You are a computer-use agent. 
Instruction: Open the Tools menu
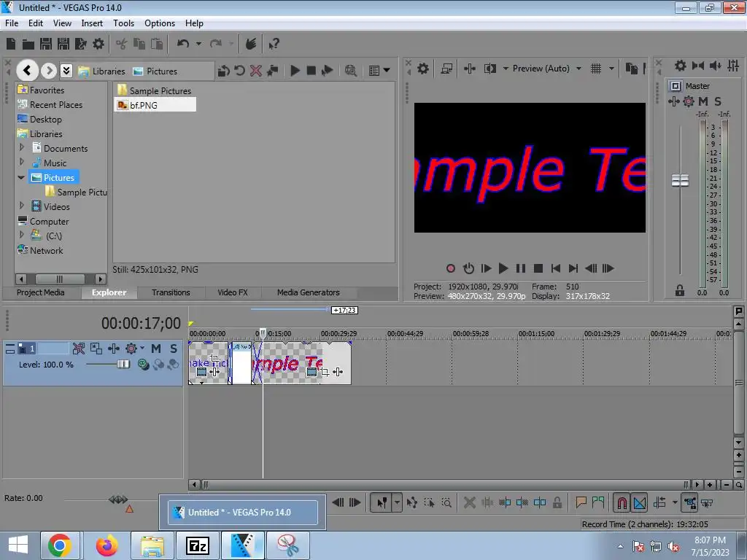click(123, 23)
